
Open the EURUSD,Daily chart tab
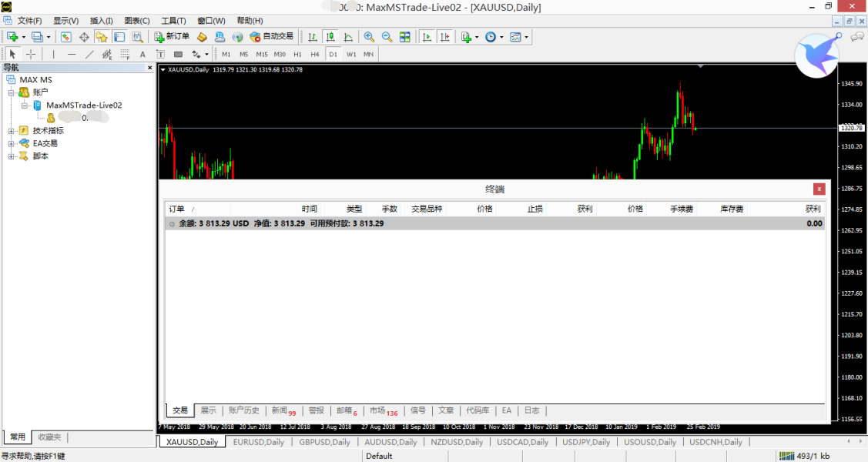tap(259, 442)
